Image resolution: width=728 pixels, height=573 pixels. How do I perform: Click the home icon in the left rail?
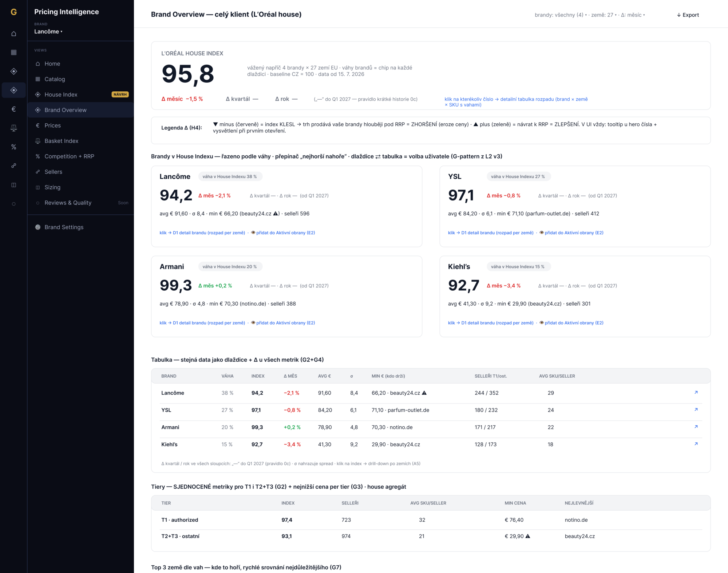(x=14, y=33)
